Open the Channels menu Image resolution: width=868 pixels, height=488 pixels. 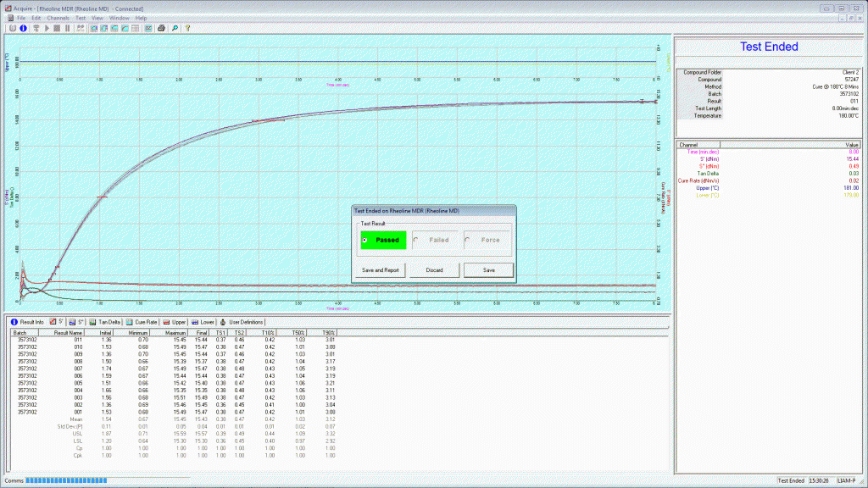pos(58,17)
